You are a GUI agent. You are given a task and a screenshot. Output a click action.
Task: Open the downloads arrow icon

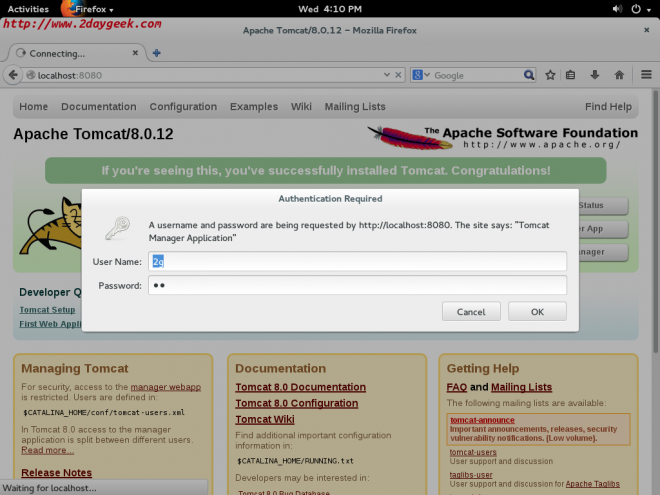click(595, 75)
